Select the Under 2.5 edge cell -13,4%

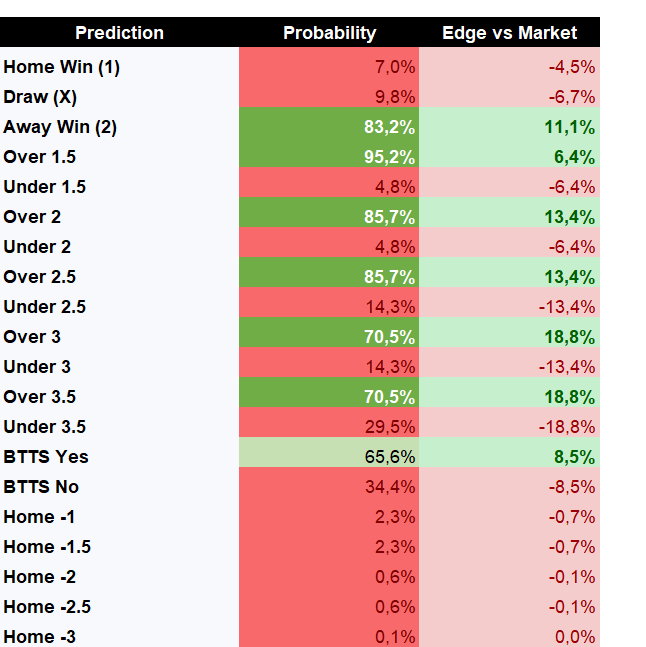(509, 307)
